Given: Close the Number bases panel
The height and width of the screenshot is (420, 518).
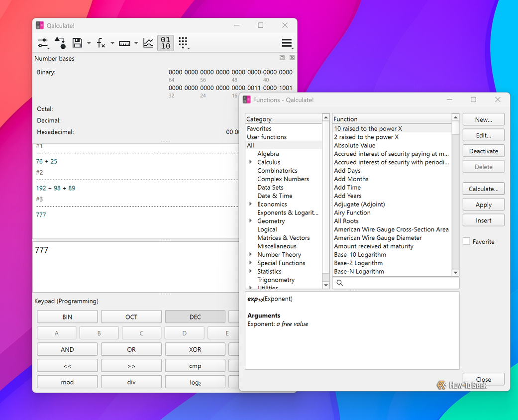Looking at the screenshot, I should [292, 58].
